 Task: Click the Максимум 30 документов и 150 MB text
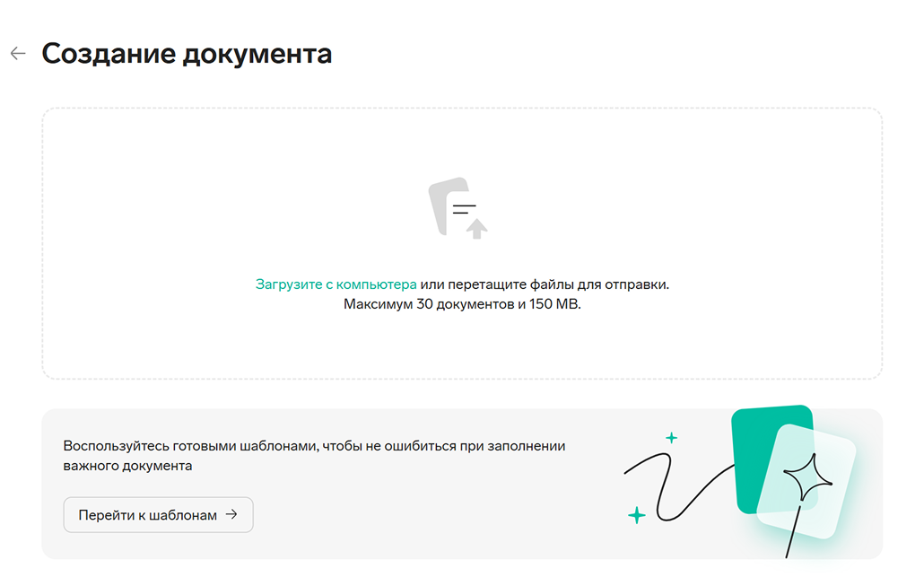tap(462, 304)
